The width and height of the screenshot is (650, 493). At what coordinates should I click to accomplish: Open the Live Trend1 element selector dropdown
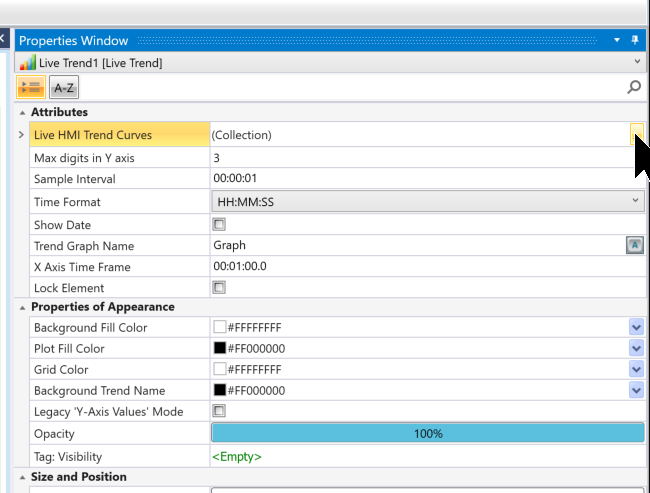click(x=637, y=62)
